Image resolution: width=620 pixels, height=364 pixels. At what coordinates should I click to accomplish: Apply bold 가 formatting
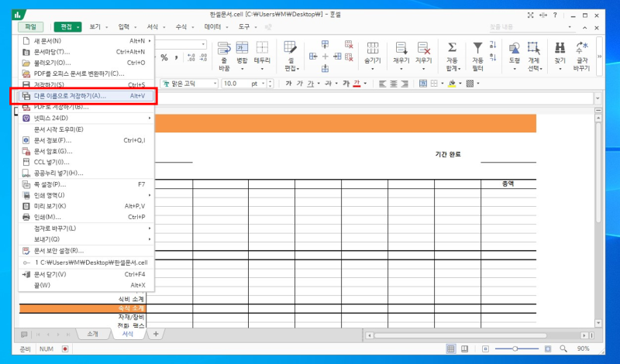click(288, 84)
